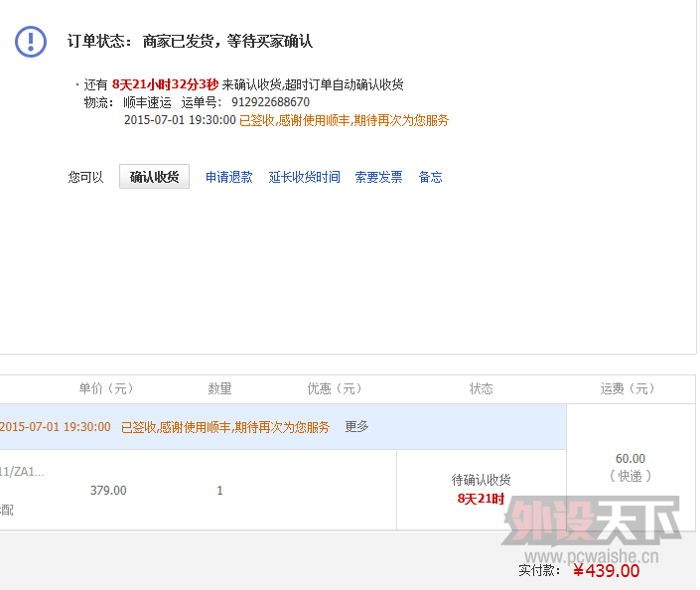Click the 确认收货 button
The image size is (700, 590).
click(x=154, y=177)
